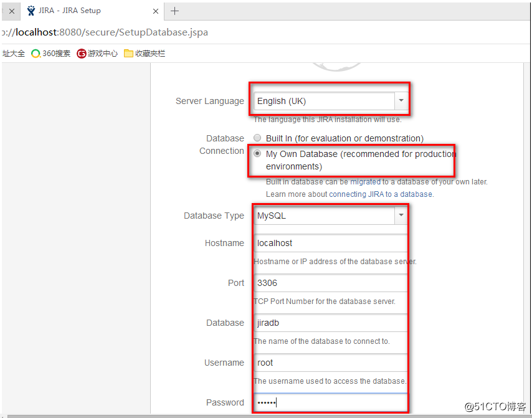532x418 pixels.
Task: Open the 收藏夹栏 bookmarks folder
Action: point(145,54)
